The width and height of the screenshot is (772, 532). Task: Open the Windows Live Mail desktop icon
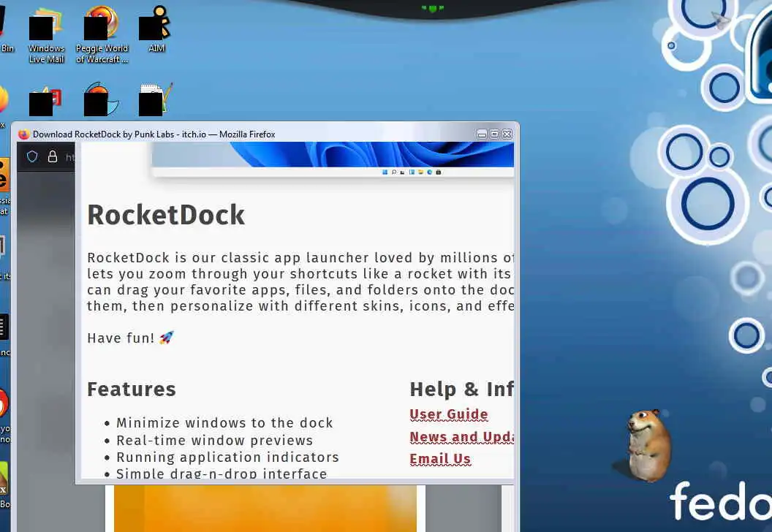coord(46,34)
